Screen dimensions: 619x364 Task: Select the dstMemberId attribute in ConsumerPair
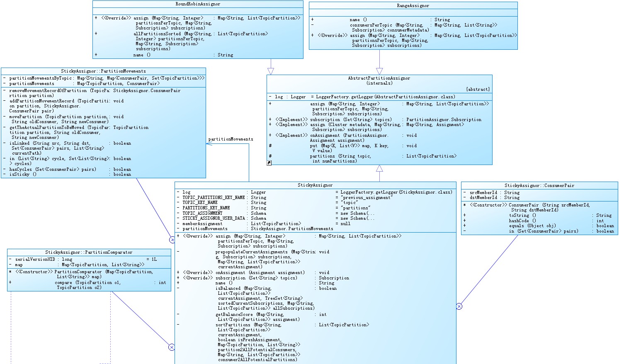491,197
